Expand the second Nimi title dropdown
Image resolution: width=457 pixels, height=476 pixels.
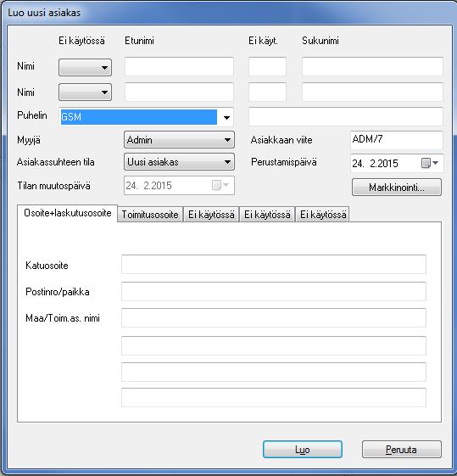tap(85, 92)
